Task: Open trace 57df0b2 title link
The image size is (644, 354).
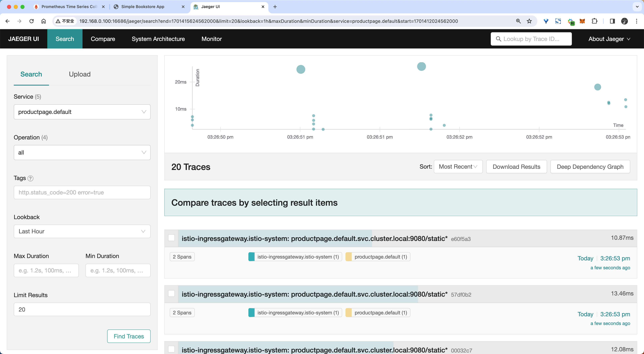Action: tap(314, 294)
